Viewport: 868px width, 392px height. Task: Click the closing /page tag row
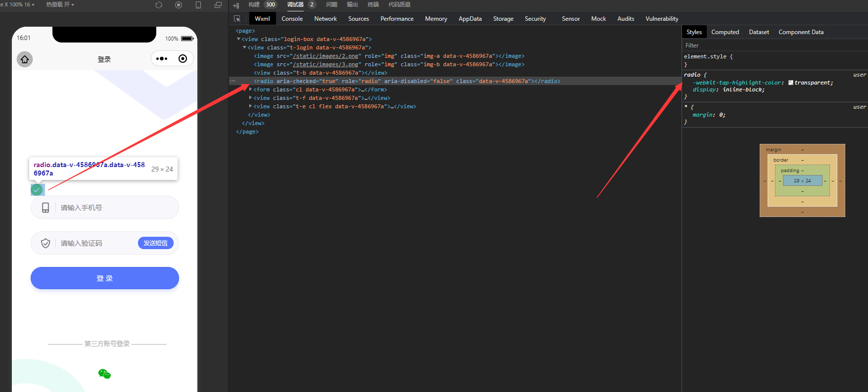click(x=247, y=131)
